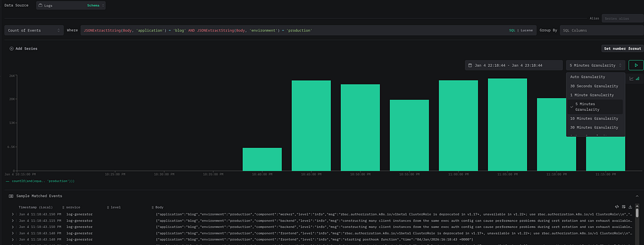The image size is (644, 245).
Task: Click the 10:40:00 PM chart bar
Action: [x=262, y=159]
